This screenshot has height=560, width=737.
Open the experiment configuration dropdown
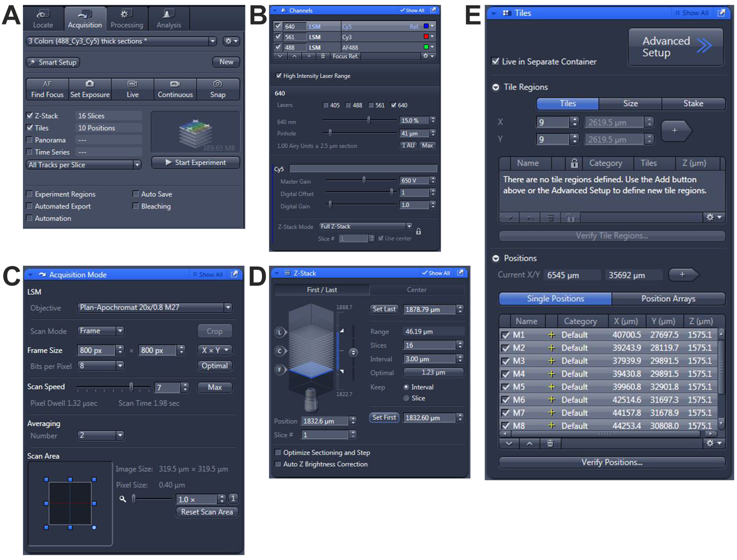coord(122,41)
